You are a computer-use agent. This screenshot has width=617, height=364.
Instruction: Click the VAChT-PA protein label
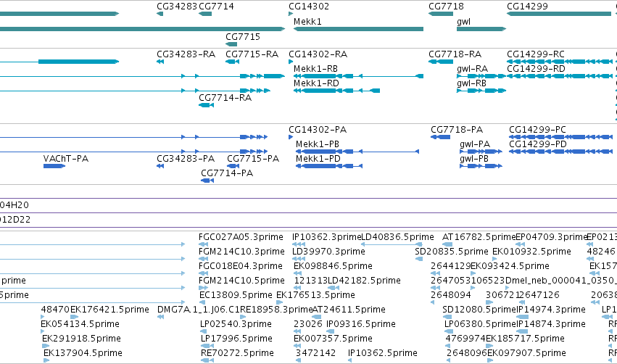pos(66,159)
